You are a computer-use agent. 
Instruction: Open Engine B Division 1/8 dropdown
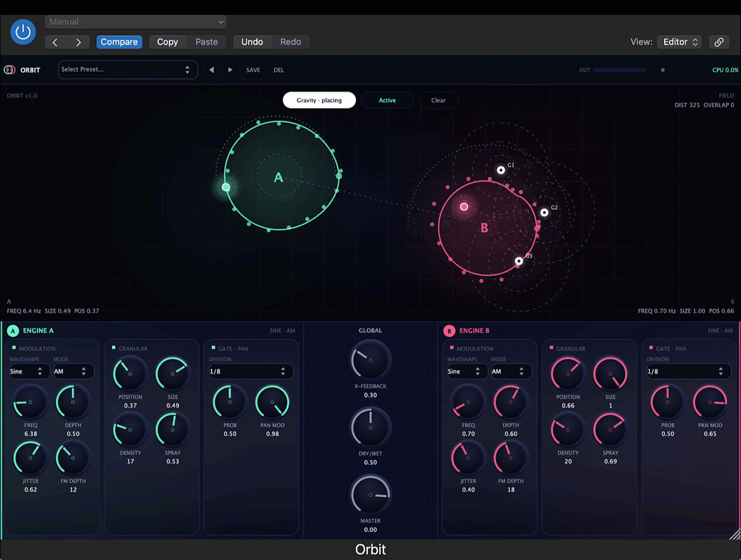point(689,371)
